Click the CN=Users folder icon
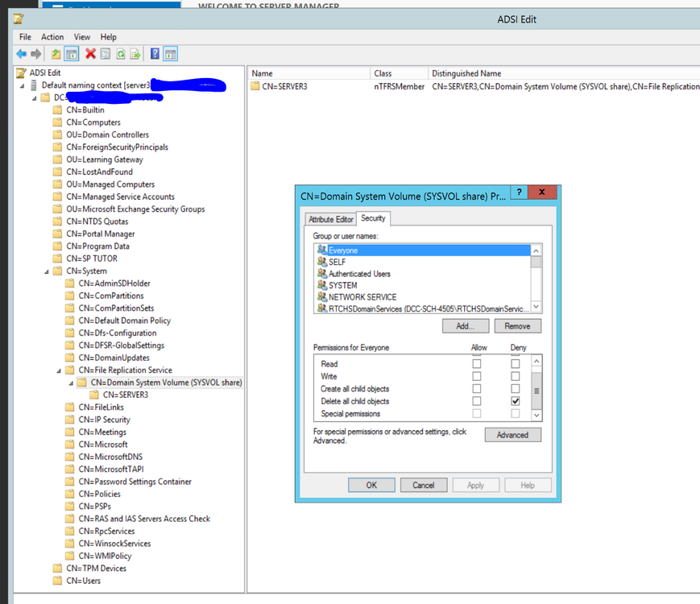Viewport: 700px width, 604px height. [57, 581]
